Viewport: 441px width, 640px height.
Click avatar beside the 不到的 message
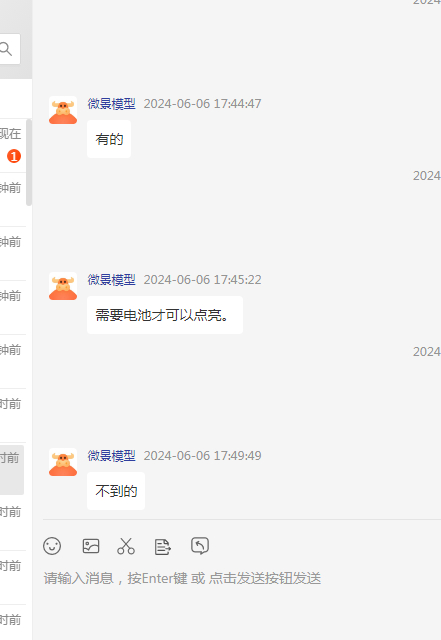[x=63, y=462]
